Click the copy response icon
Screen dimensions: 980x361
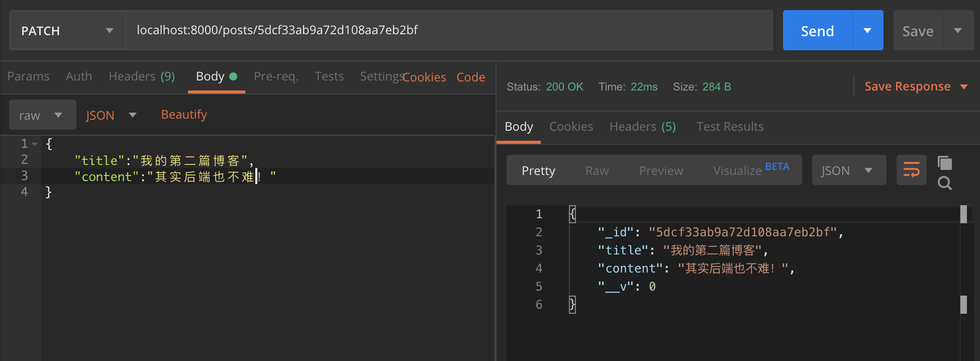pyautogui.click(x=945, y=163)
